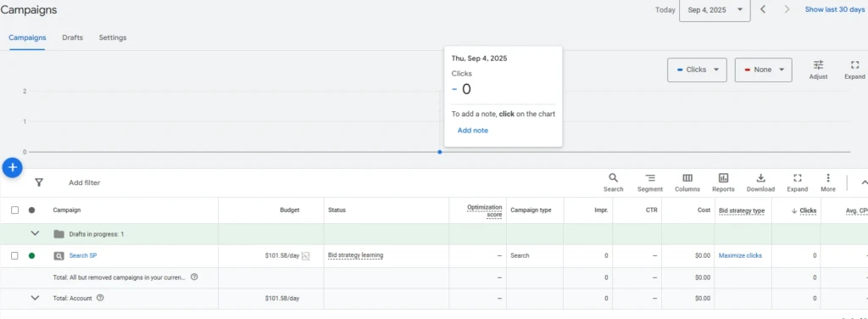Open the Segment options
This screenshot has width=868, height=319.
point(650,182)
